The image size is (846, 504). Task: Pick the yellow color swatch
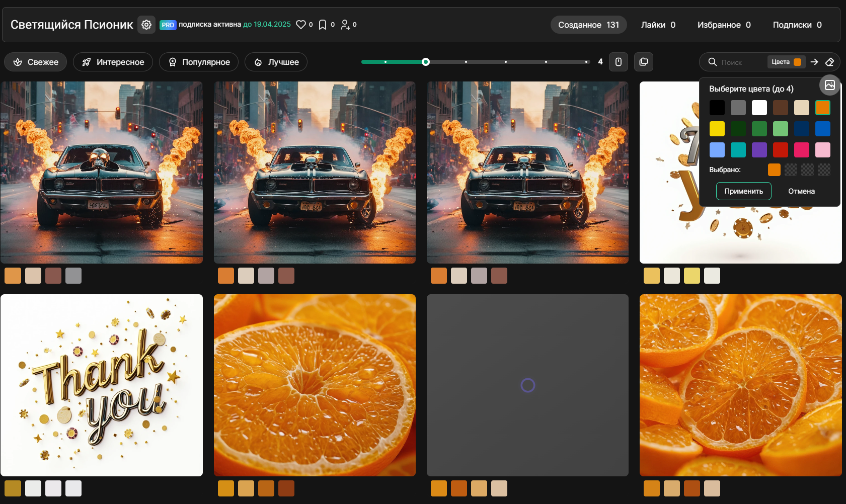pyautogui.click(x=717, y=129)
